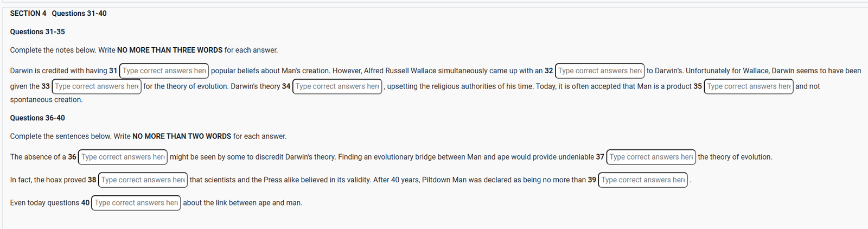Click the question 34 answer box
Viewport: 868px width, 229px height.
(337, 87)
